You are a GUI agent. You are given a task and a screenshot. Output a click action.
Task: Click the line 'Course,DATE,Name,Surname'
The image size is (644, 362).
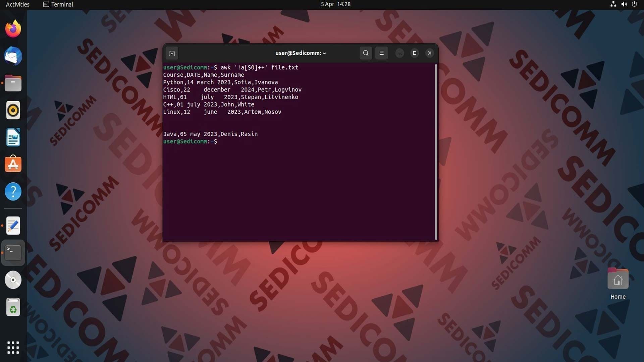coord(204,75)
